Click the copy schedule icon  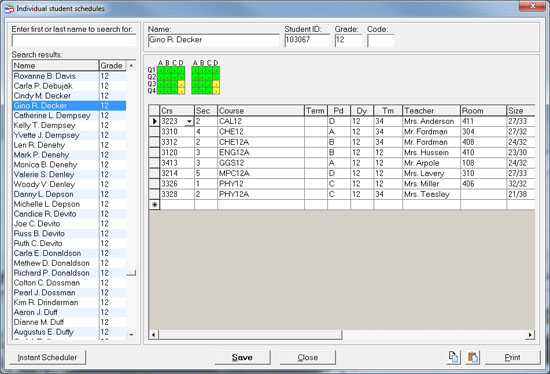click(453, 357)
